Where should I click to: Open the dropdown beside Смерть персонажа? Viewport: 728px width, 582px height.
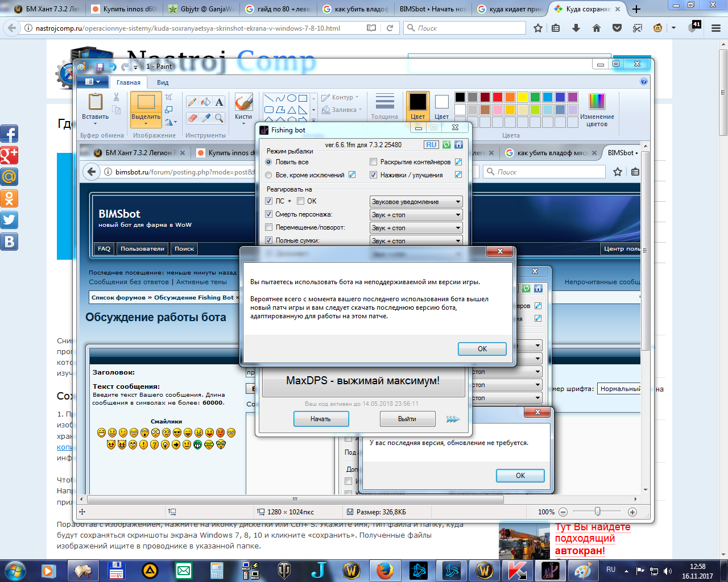coord(416,215)
